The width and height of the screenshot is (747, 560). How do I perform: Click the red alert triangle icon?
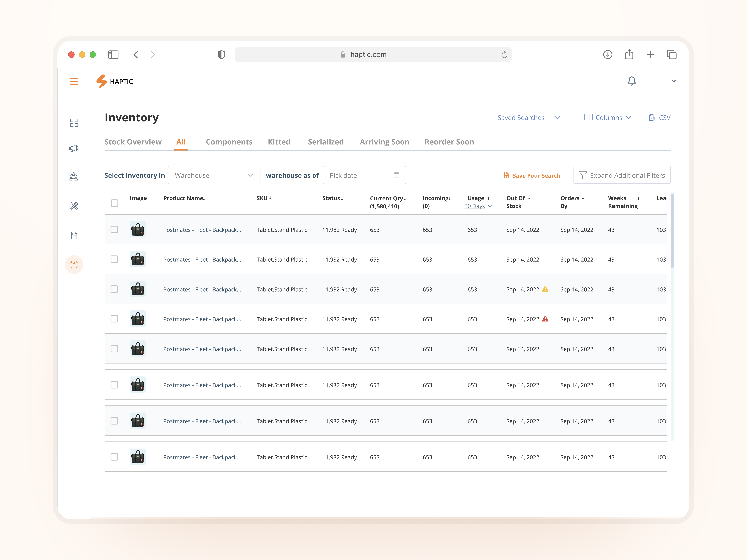(545, 319)
